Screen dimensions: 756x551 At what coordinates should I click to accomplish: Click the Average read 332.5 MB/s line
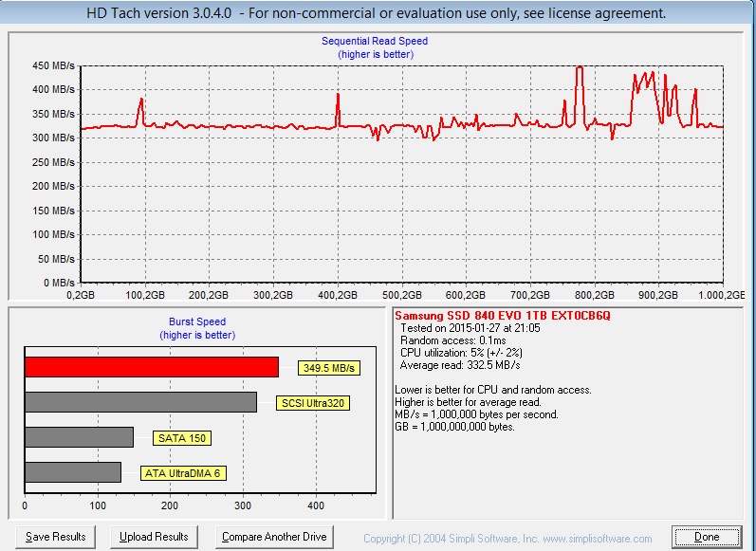click(460, 365)
